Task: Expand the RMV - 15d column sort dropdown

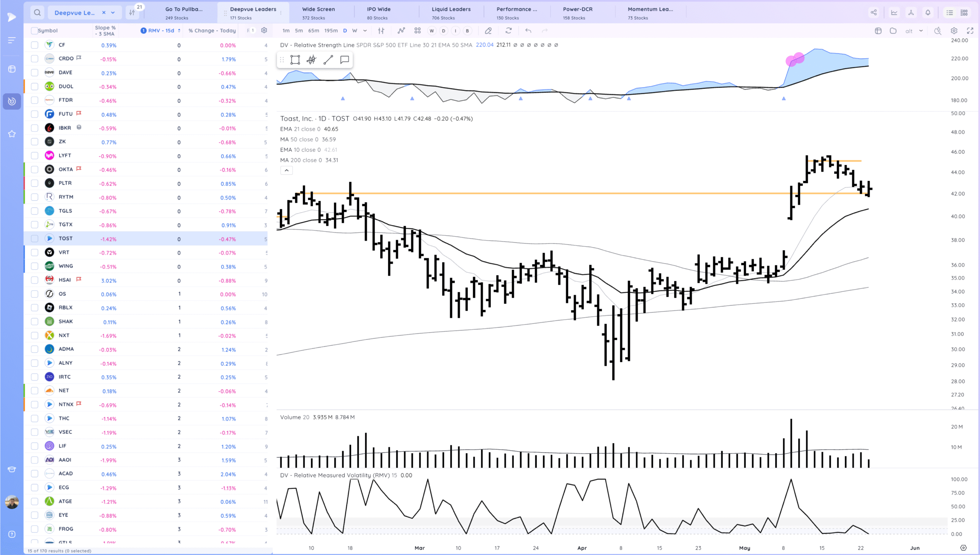Action: click(x=179, y=30)
